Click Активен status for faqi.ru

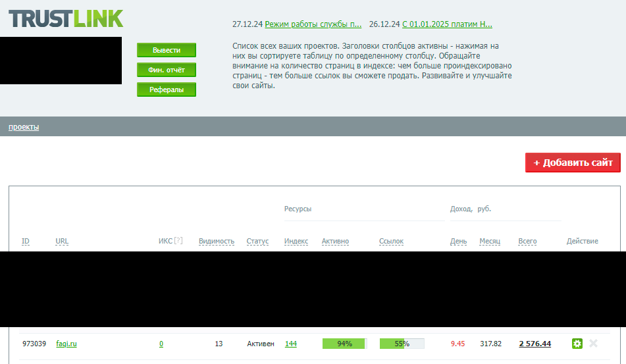coord(261,344)
